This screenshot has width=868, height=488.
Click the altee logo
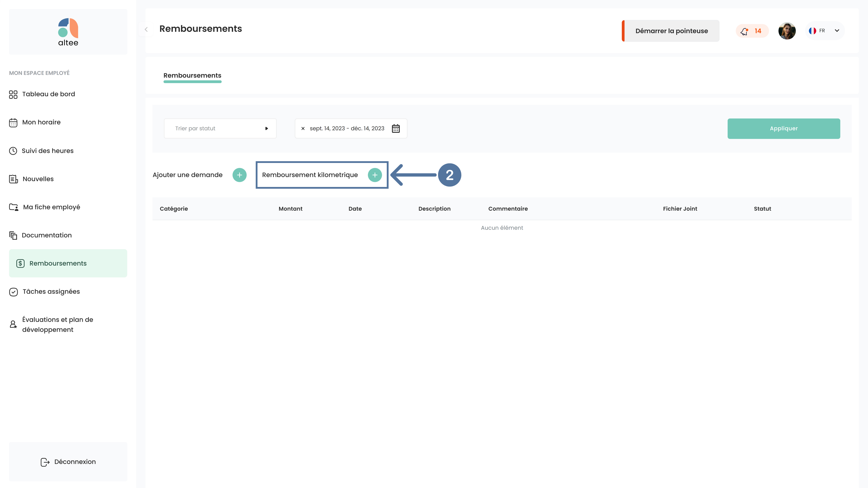point(68,32)
